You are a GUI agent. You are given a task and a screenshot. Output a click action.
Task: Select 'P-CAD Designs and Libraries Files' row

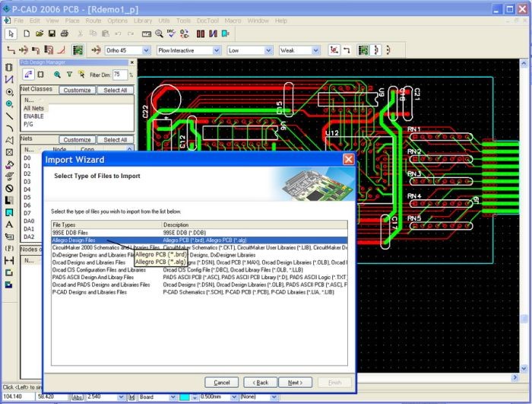coord(199,292)
